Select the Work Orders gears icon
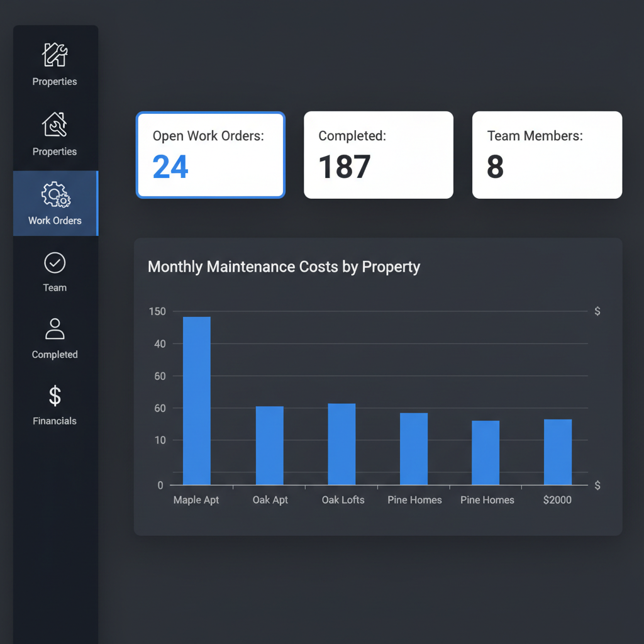This screenshot has width=644, height=644. (56, 195)
